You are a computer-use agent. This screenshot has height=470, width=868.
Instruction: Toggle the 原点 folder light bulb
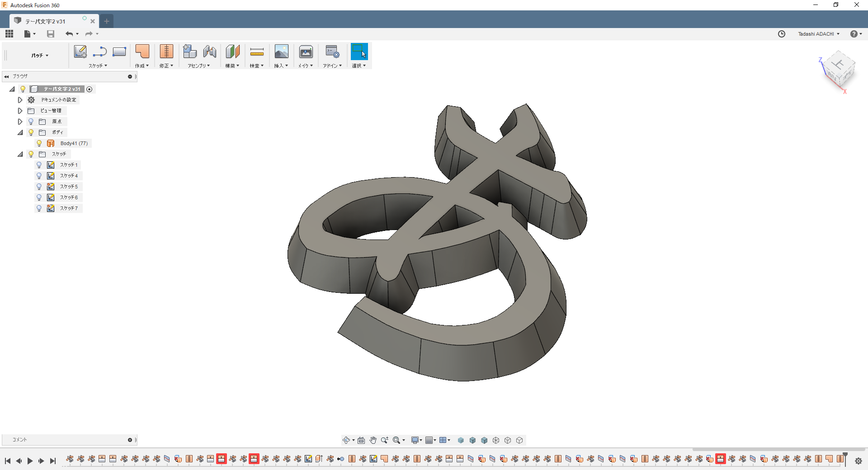[x=31, y=122]
